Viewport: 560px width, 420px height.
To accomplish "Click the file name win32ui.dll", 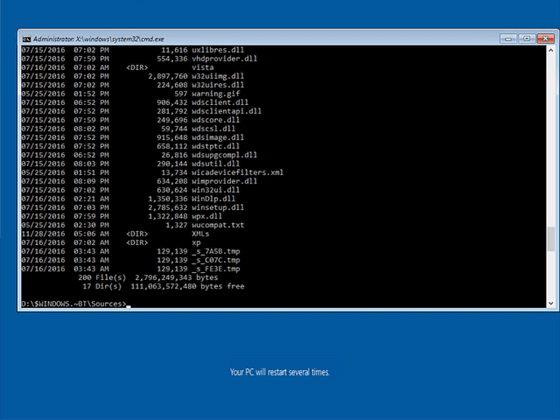I will (x=216, y=190).
